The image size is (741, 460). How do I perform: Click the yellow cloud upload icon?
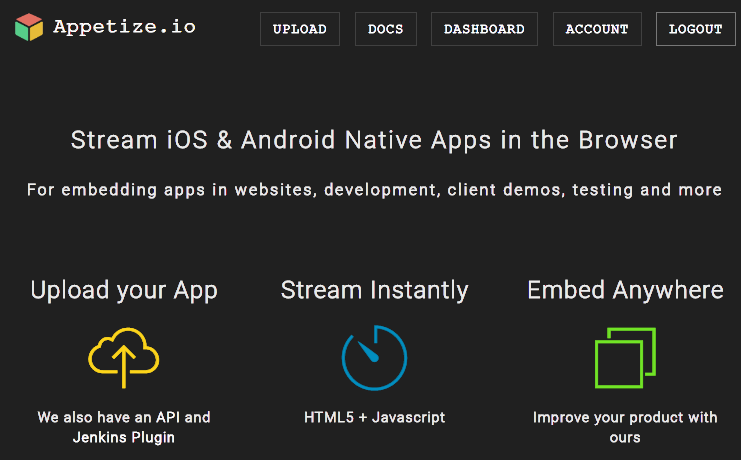(x=124, y=358)
